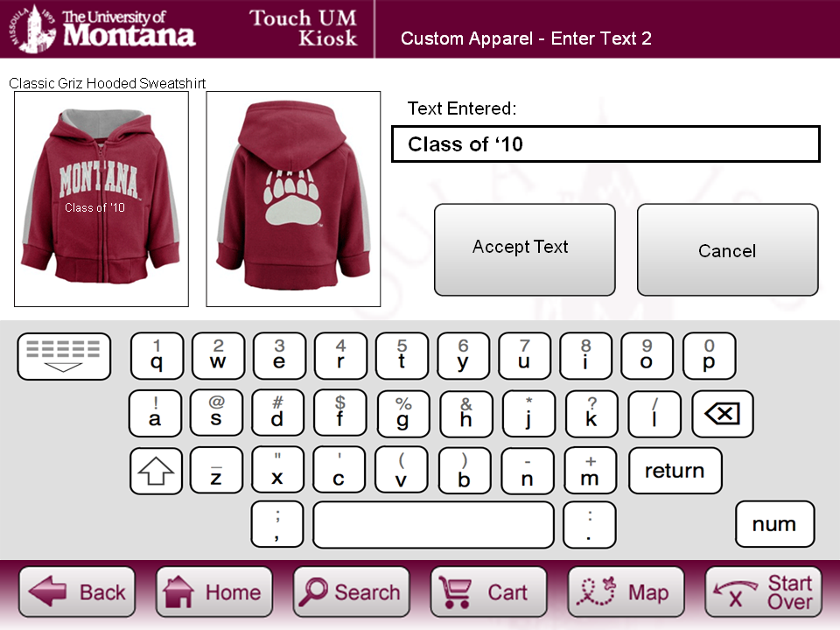Click the University of Montana logo
The height and width of the screenshot is (630, 840).
pyautogui.click(x=101, y=29)
